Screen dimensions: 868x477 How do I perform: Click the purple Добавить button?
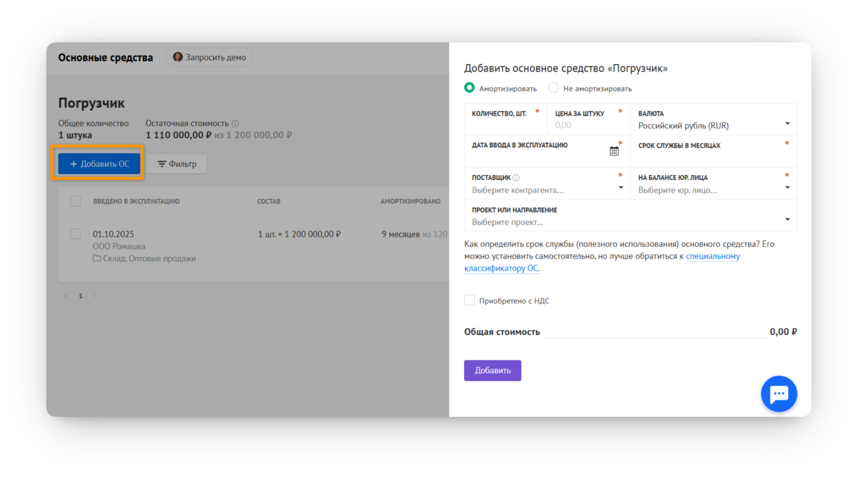click(492, 371)
